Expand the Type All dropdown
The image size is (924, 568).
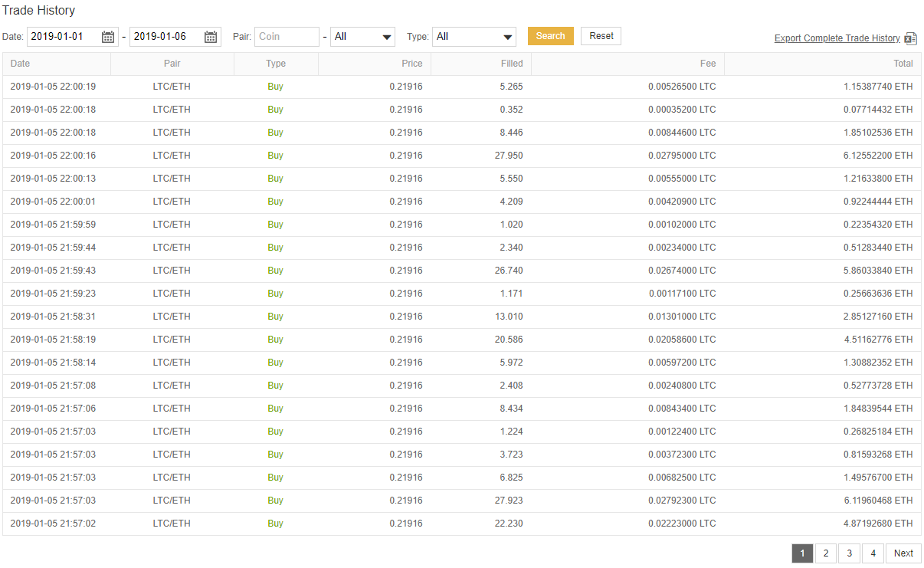pos(474,37)
